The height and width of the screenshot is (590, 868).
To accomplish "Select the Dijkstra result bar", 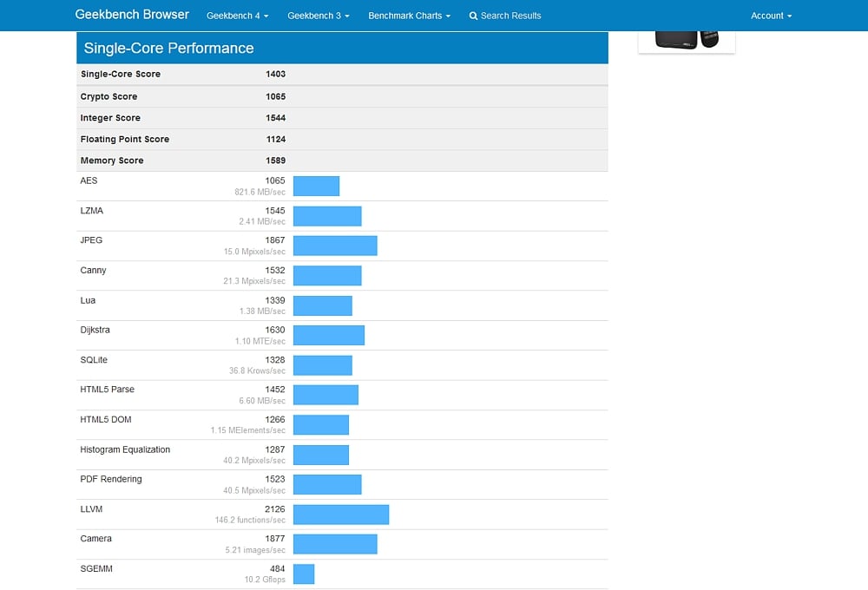I will pyautogui.click(x=328, y=335).
